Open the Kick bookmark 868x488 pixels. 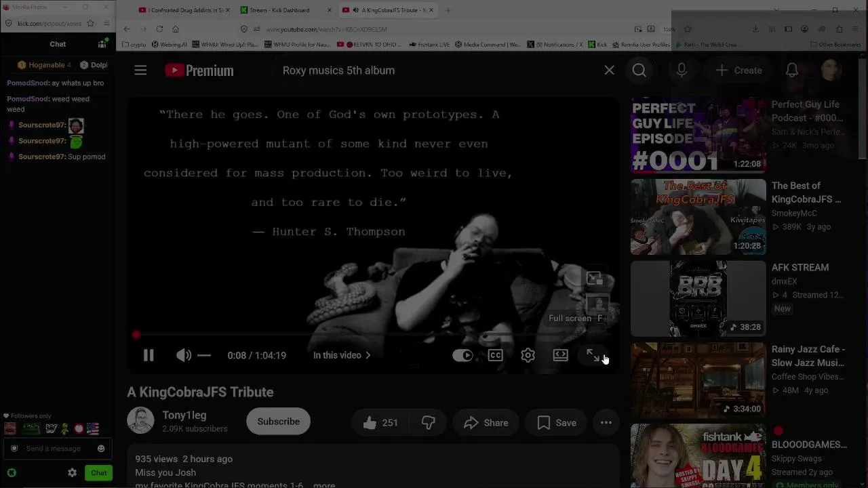[597, 45]
